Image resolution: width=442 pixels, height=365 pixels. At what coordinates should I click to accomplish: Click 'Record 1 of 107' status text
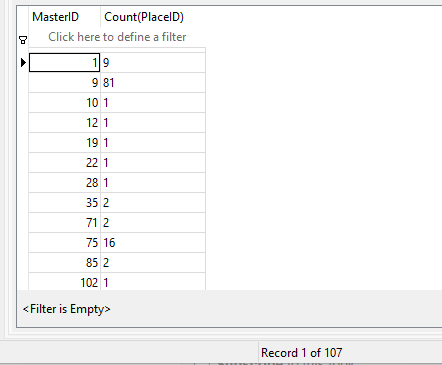(302, 353)
